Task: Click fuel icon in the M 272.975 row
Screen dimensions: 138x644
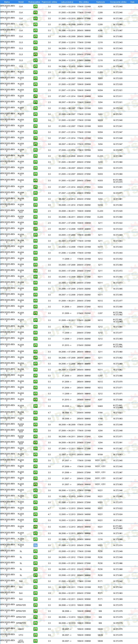Action: pyautogui.click(x=35, y=503)
